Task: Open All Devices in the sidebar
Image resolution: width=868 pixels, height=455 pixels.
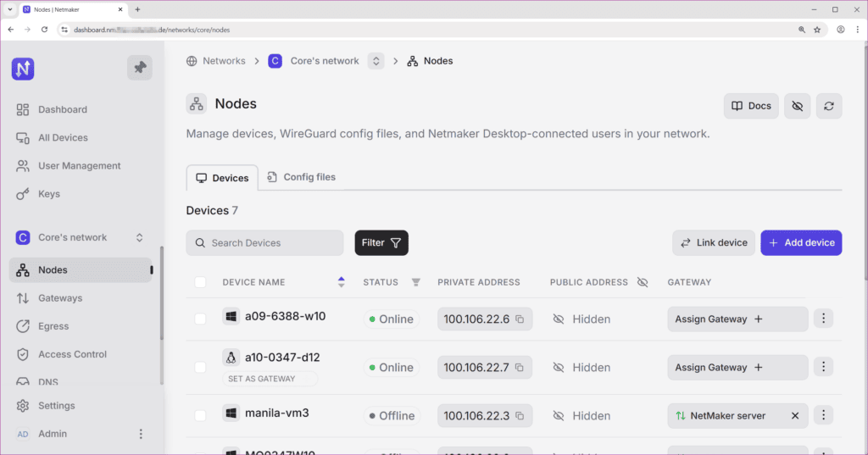Action: click(52, 138)
